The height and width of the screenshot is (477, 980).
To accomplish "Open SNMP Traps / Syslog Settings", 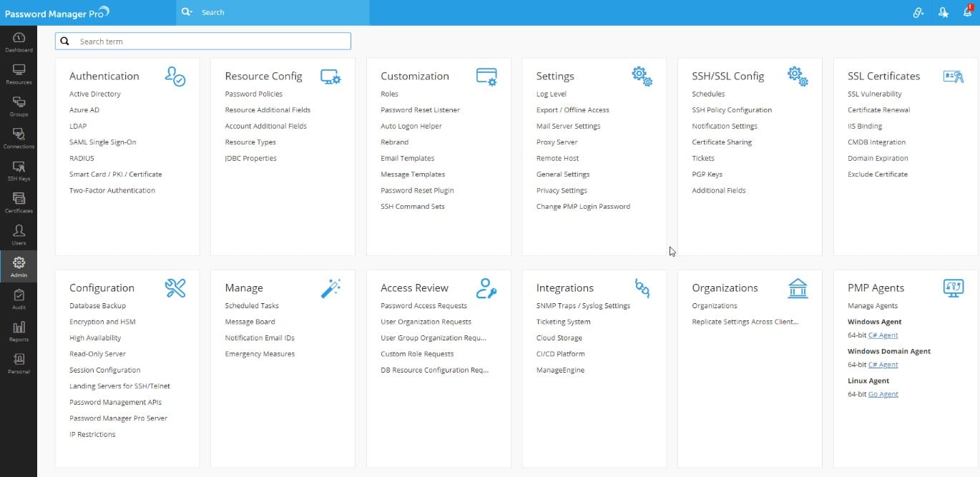I will (x=584, y=306).
